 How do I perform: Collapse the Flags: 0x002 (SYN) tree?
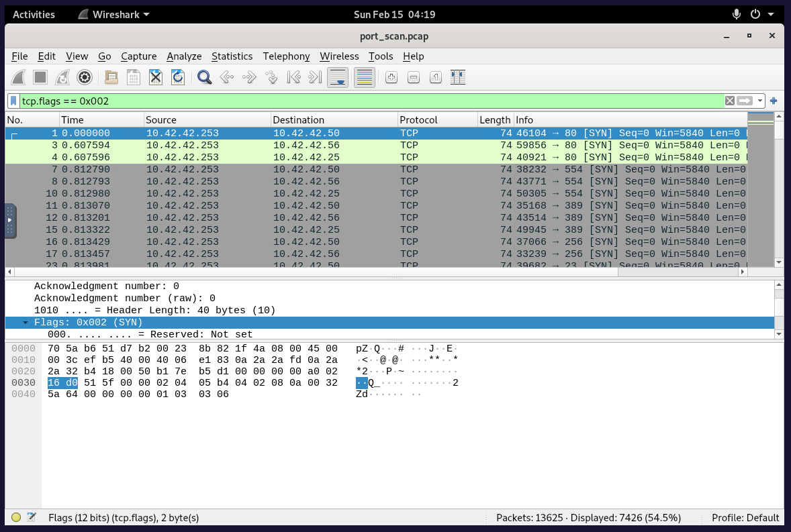coord(26,323)
